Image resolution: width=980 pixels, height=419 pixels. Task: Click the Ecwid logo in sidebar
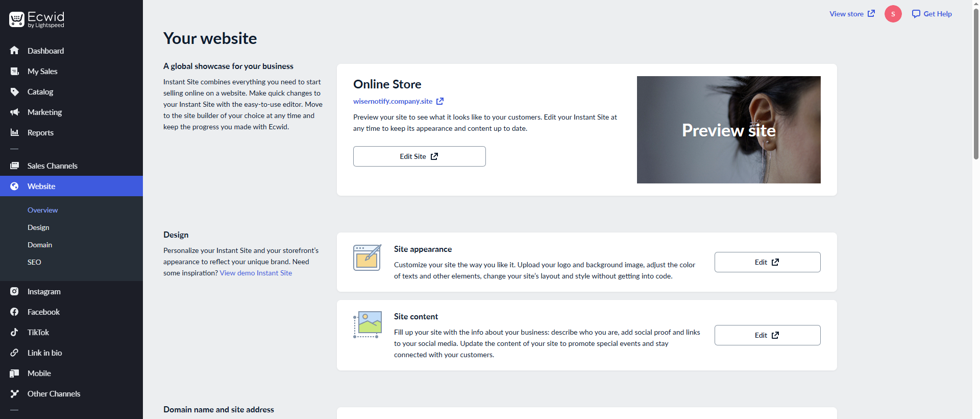pos(37,19)
